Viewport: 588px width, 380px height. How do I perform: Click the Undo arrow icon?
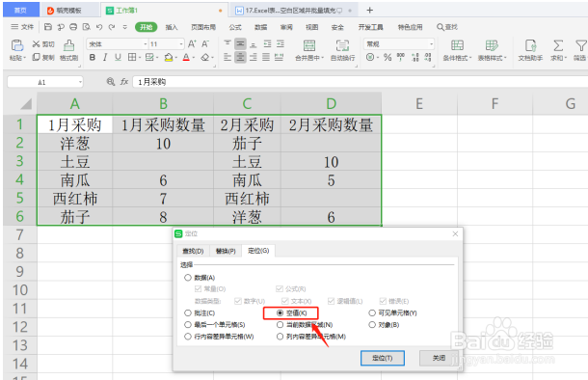tap(99, 27)
